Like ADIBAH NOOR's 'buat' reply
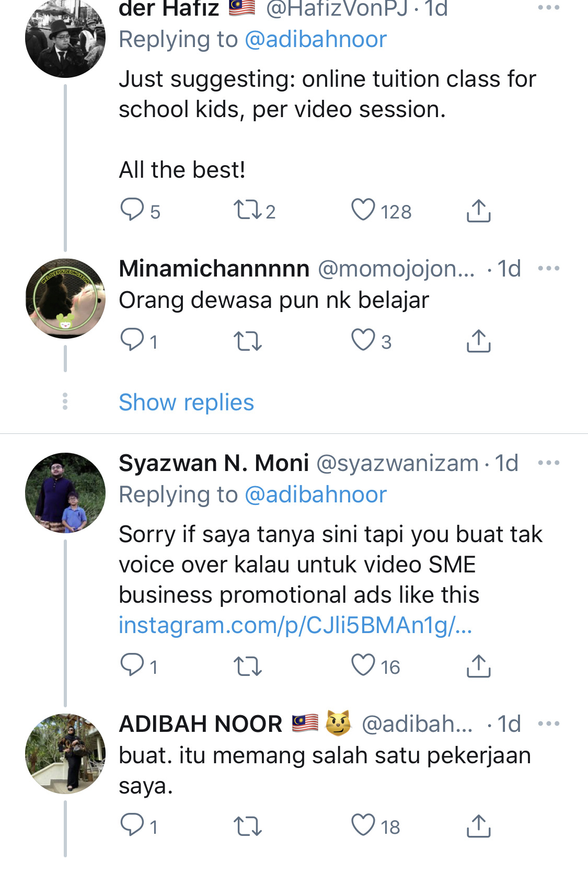 coord(363,825)
